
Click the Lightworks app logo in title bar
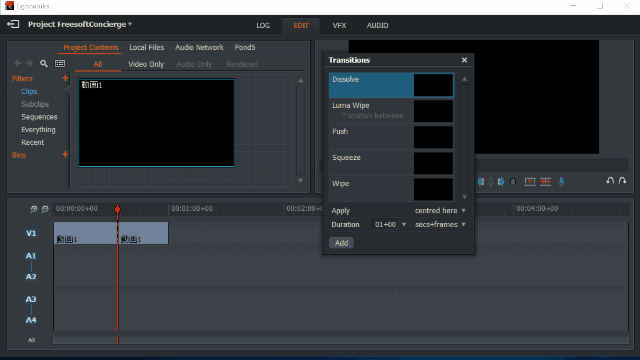click(9, 6)
